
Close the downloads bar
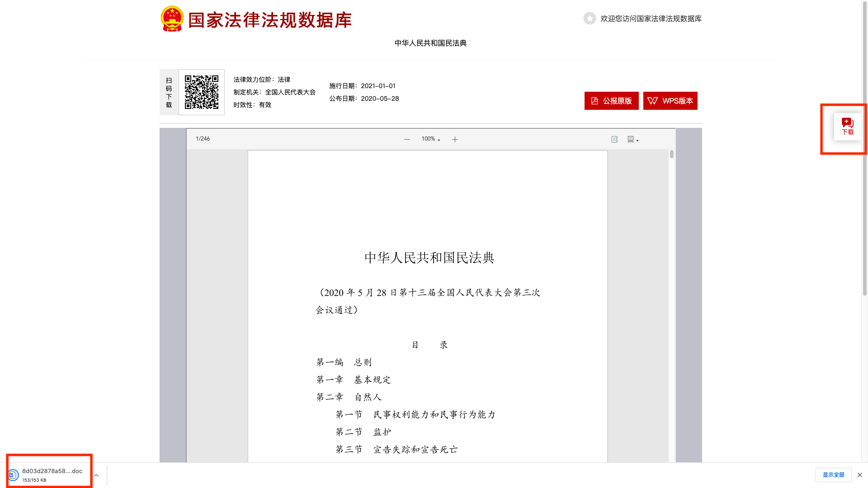859,475
